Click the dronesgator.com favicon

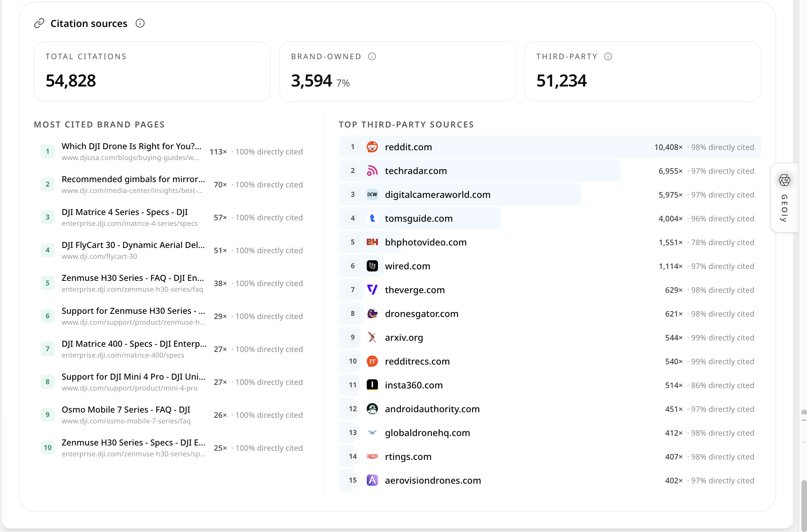(372, 314)
